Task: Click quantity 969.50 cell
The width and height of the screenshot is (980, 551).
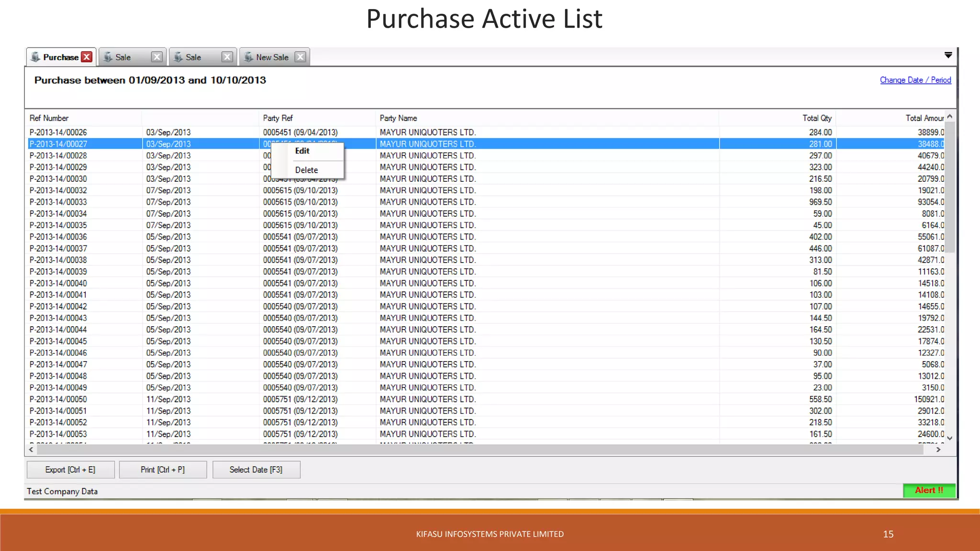Action: point(820,202)
